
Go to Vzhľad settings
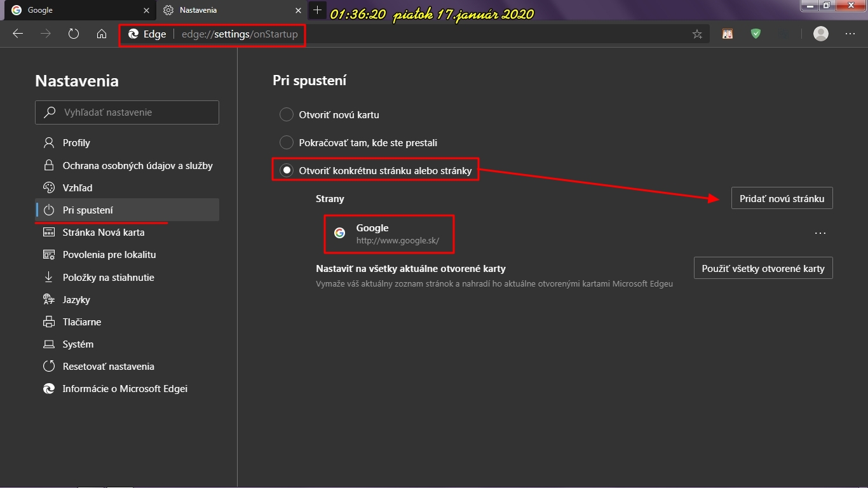(127, 187)
